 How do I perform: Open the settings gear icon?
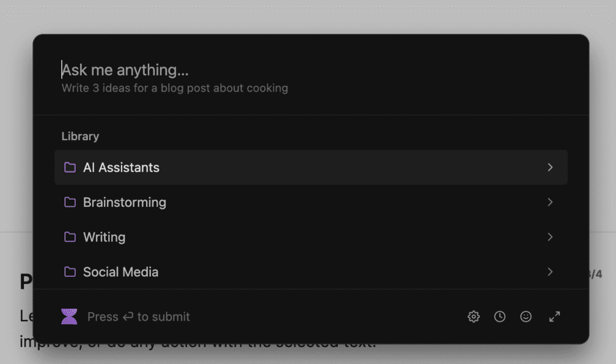[474, 316]
